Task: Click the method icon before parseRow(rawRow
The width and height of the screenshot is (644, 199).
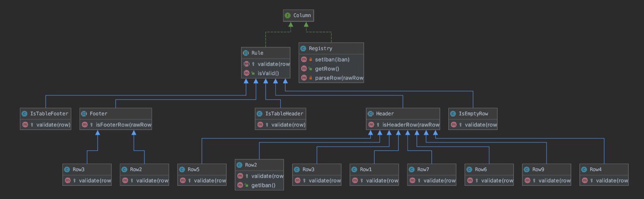Action: [304, 78]
